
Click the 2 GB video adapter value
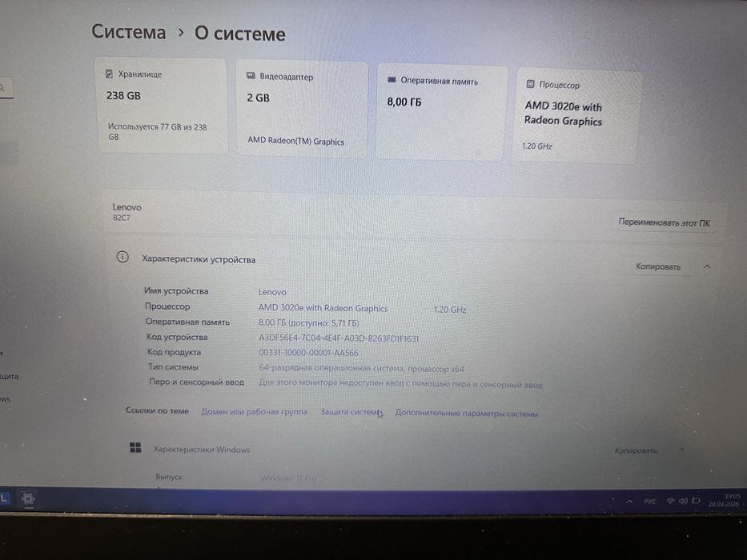pyautogui.click(x=259, y=98)
